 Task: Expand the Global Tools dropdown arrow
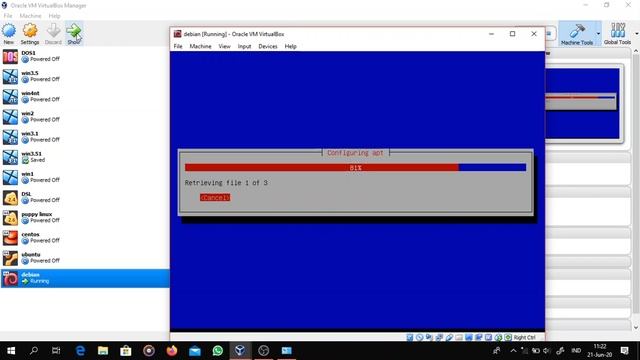(x=636, y=33)
